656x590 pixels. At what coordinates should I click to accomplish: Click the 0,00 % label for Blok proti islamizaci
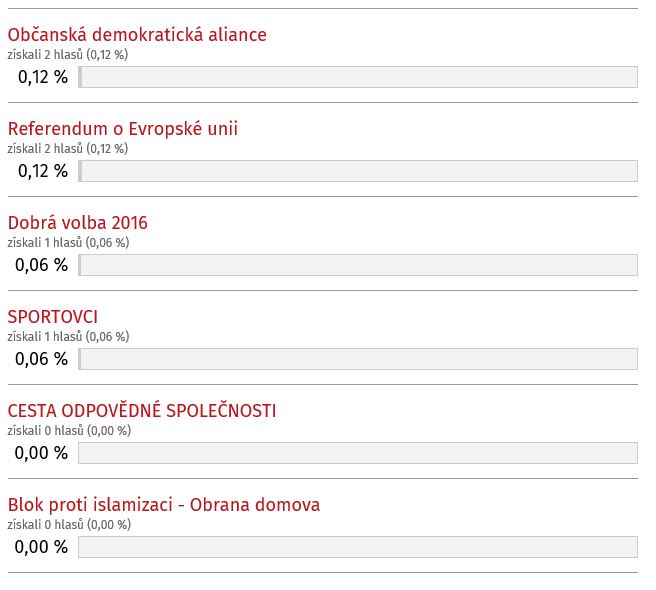[x=42, y=547]
